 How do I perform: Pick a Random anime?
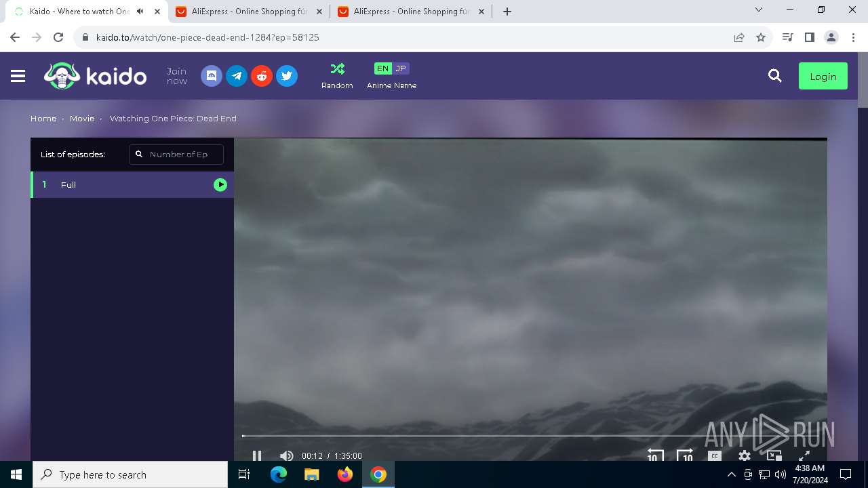337,76
